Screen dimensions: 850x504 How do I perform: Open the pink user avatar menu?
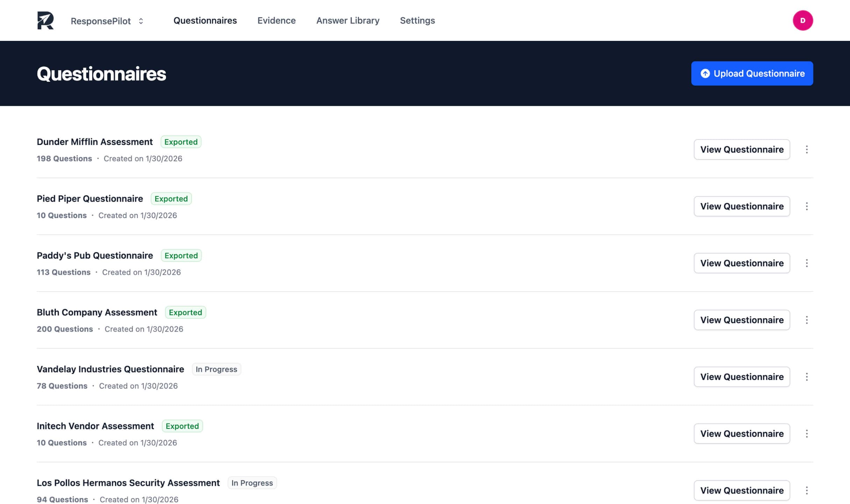[803, 20]
